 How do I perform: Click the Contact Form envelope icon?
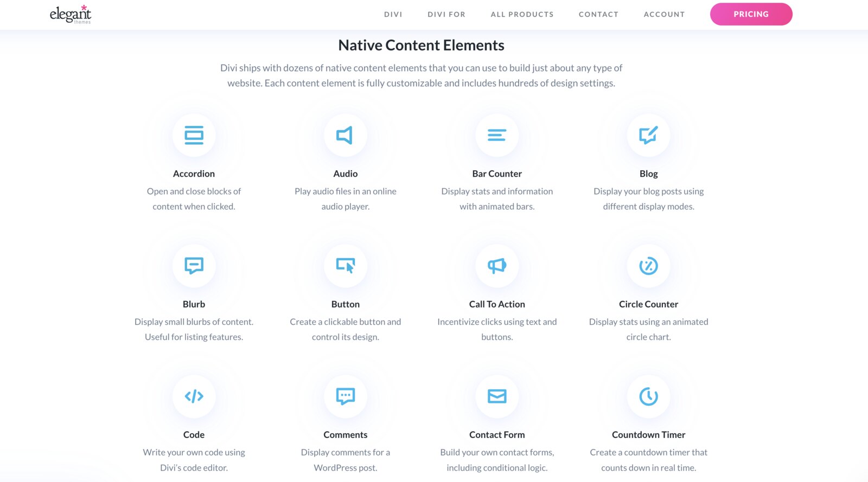pos(497,396)
